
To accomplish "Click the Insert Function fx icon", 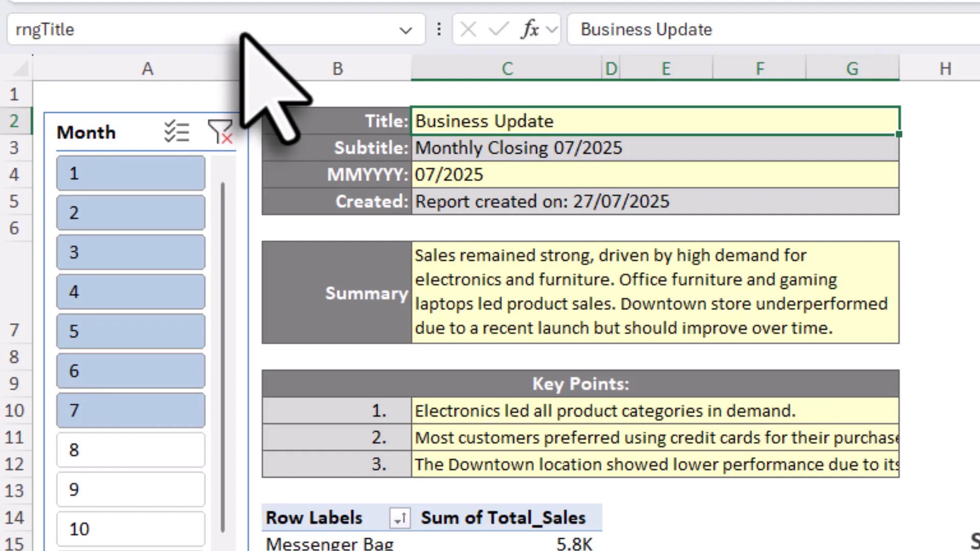I will tap(531, 29).
